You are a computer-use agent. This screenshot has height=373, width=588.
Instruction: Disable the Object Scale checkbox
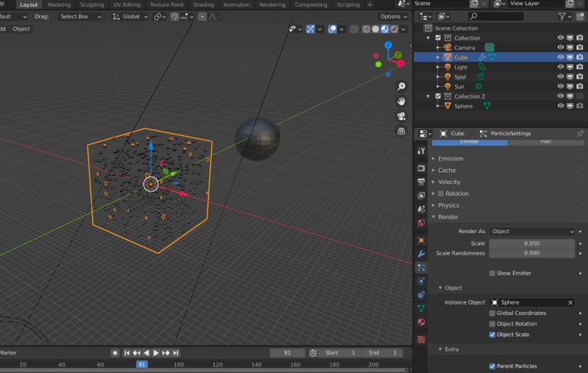click(492, 335)
